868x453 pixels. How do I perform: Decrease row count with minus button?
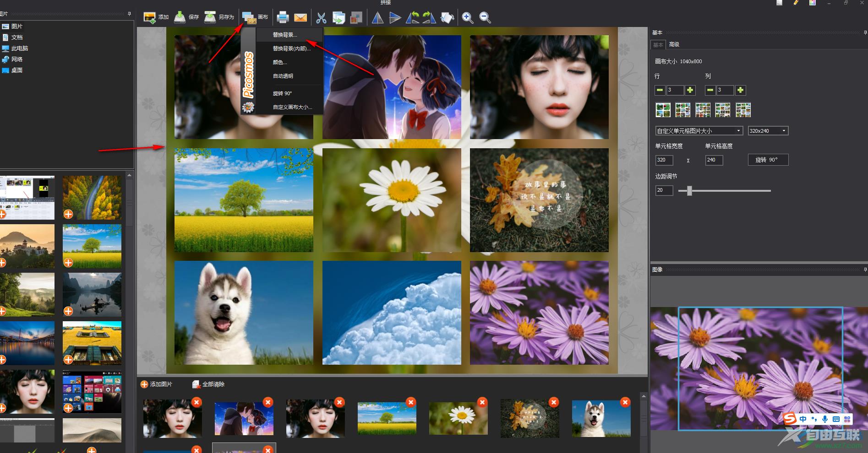[x=660, y=90]
